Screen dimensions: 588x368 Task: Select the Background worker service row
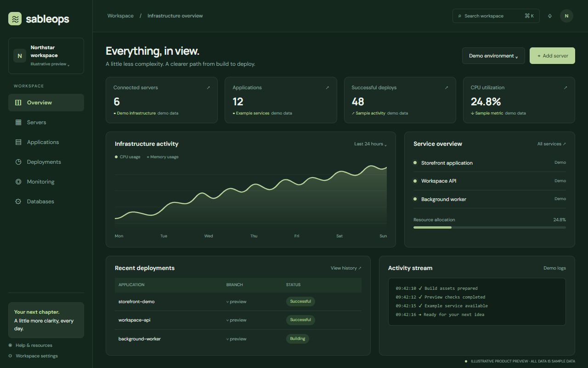pos(490,199)
